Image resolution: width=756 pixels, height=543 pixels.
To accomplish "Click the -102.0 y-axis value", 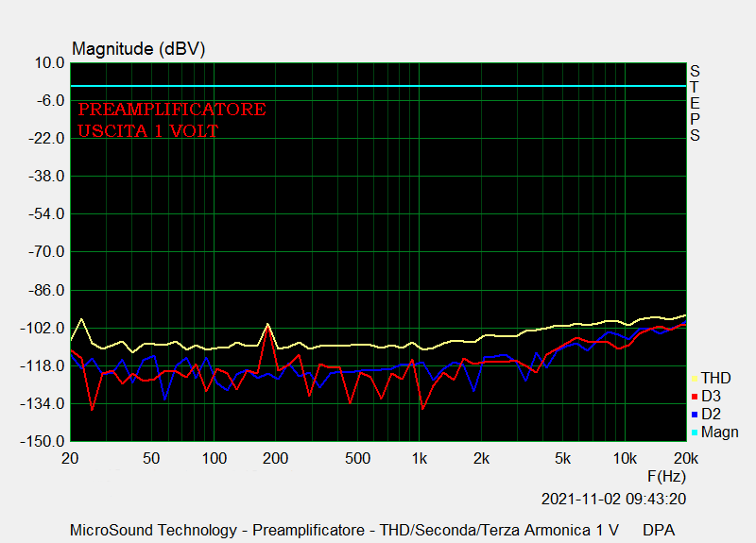I will (43, 329).
